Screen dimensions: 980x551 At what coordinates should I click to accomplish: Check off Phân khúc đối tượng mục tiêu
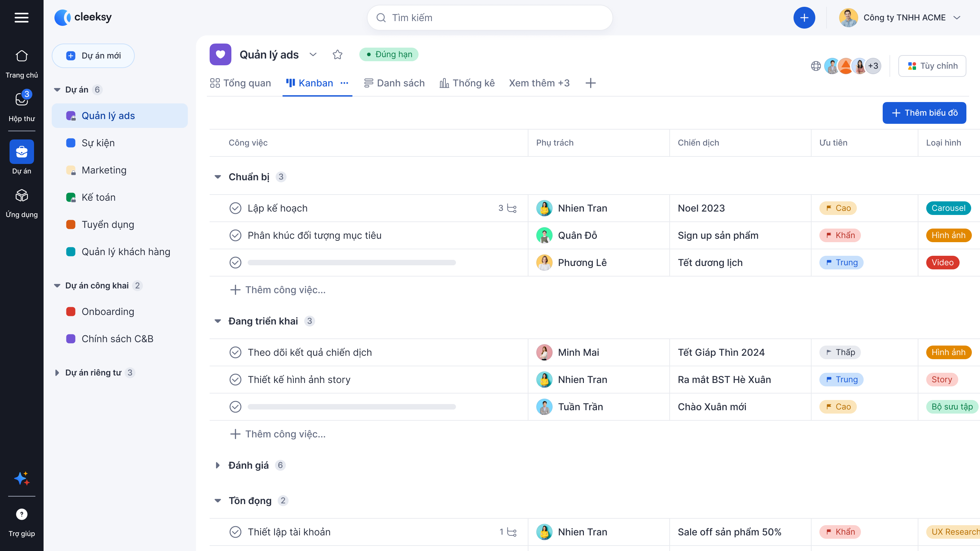coord(235,235)
